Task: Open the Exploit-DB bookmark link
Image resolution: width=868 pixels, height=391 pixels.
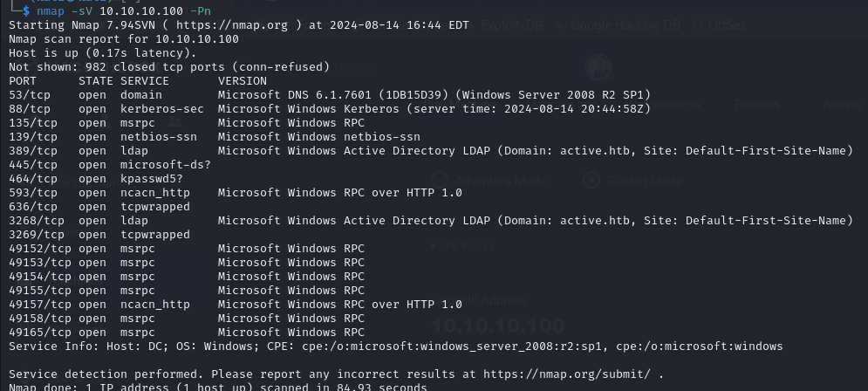Action: pos(510,25)
